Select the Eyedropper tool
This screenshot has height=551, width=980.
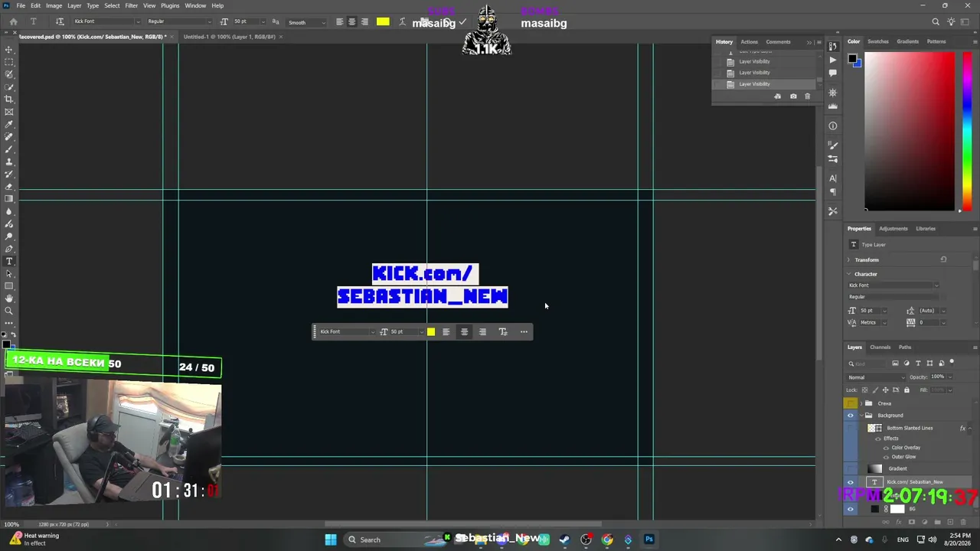coord(9,124)
